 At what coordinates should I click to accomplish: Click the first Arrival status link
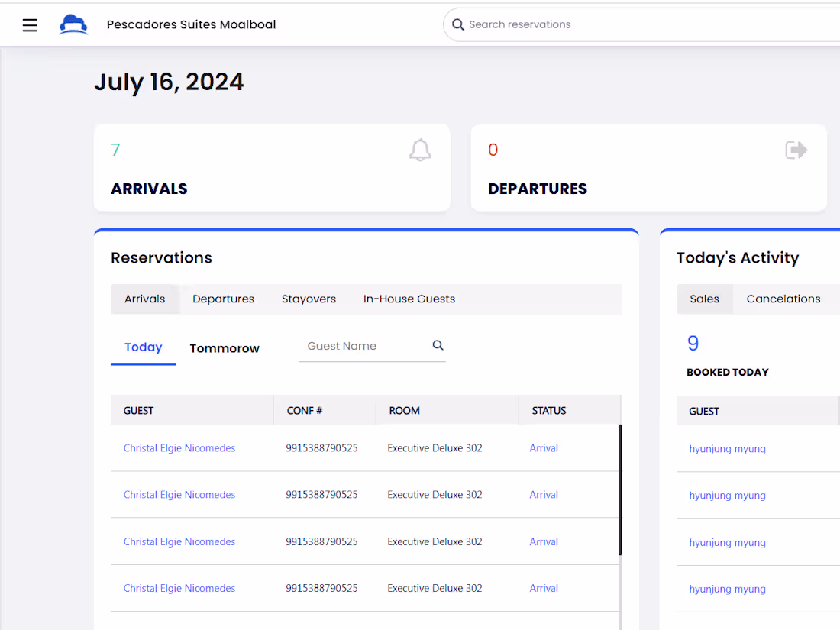544,447
